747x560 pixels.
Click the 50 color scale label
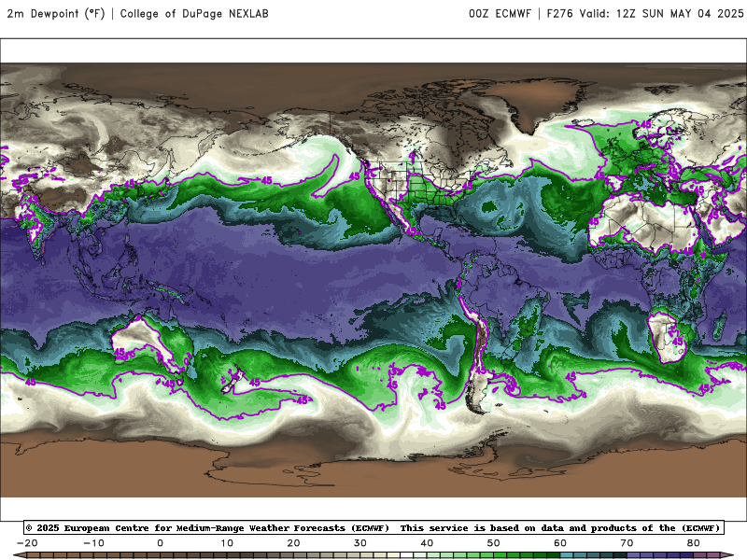494,543
